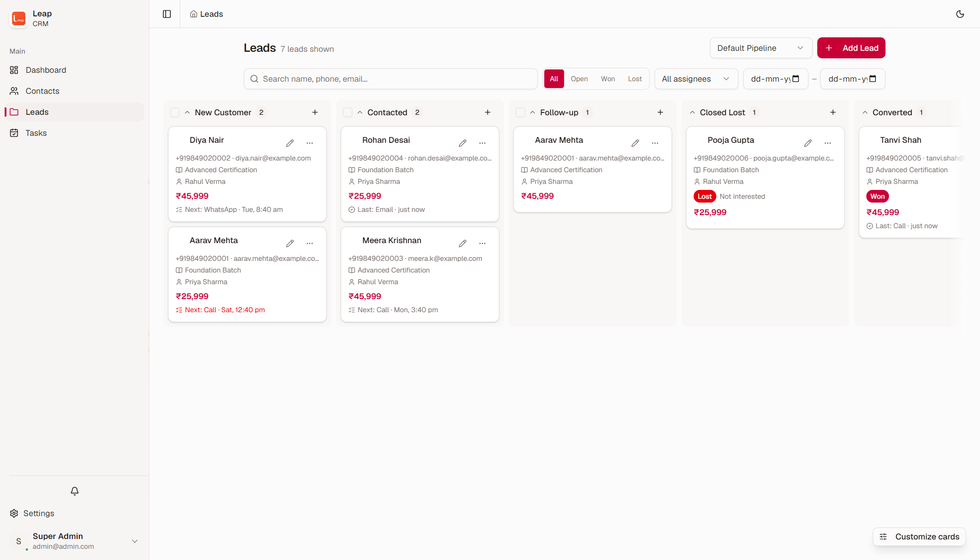Image resolution: width=980 pixels, height=560 pixels.
Task: Open the All assignees filter dropdown
Action: point(696,79)
